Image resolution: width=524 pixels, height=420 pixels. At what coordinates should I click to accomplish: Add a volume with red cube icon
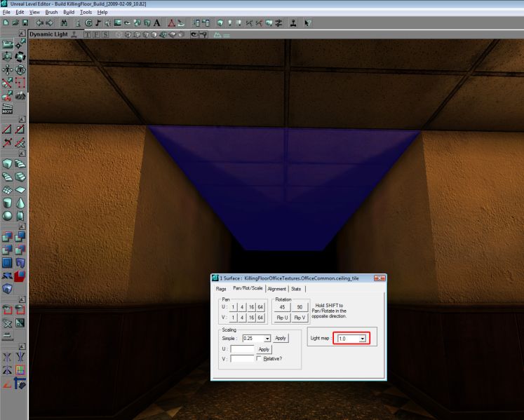pos(20,276)
